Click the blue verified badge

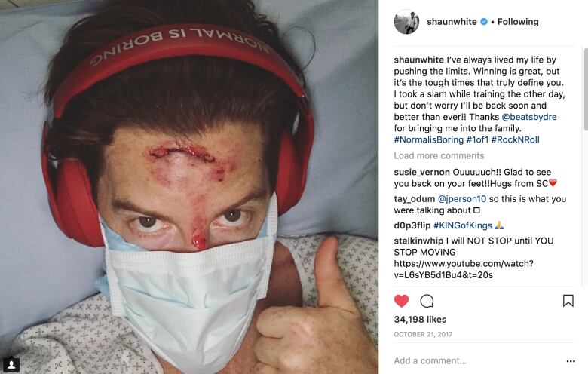click(x=484, y=22)
